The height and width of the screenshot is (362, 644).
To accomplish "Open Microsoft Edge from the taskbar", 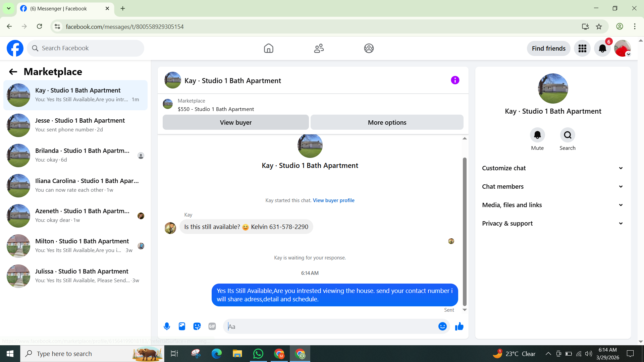I will pos(217,354).
